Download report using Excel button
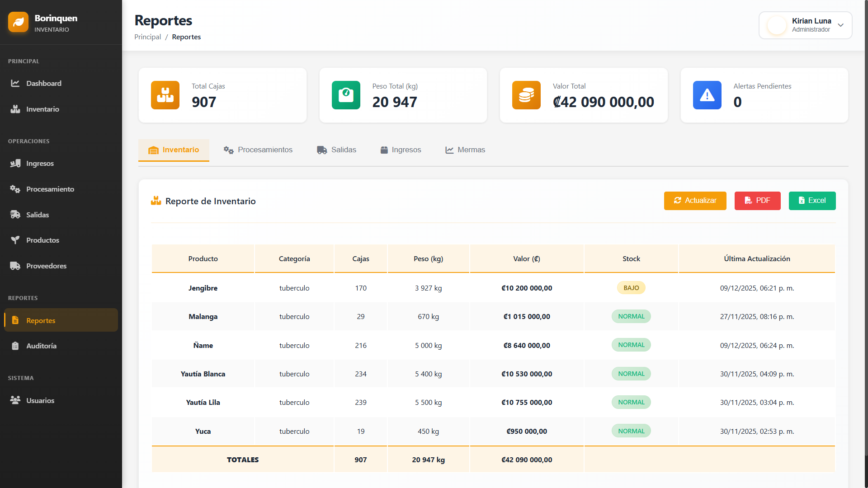 812,201
